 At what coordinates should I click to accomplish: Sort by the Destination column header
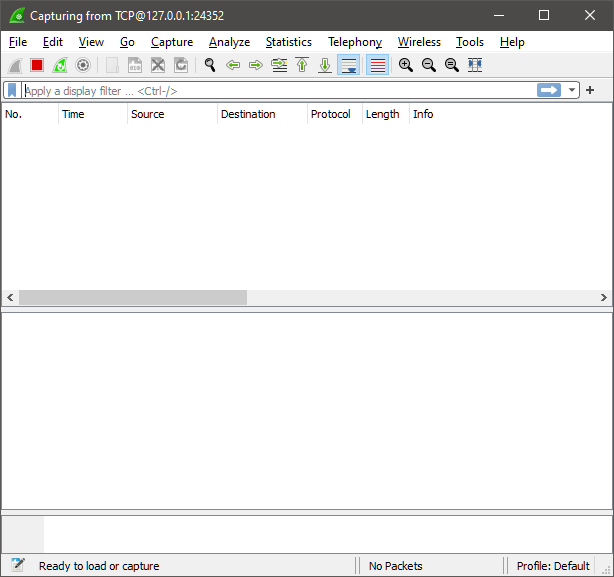[262, 114]
